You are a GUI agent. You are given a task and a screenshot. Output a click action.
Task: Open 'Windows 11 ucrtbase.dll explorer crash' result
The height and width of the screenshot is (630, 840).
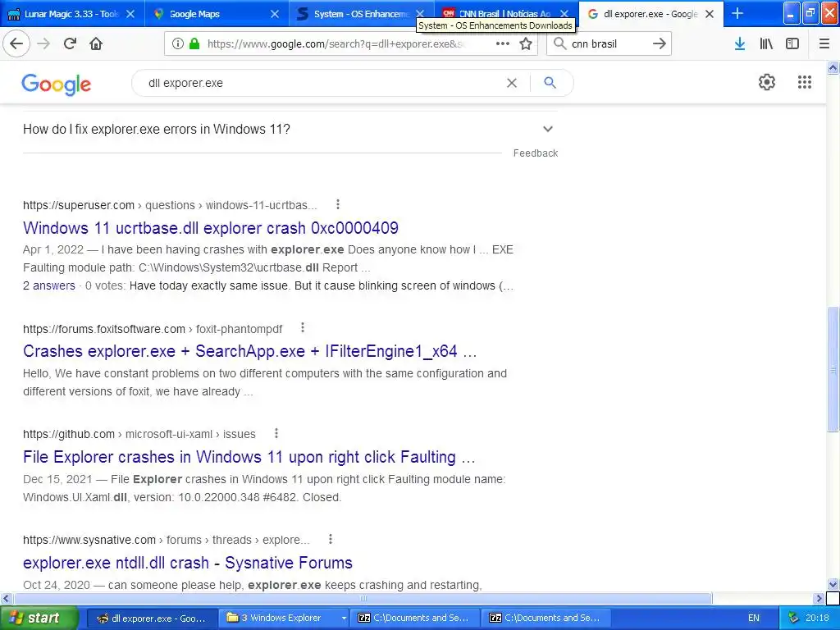[x=211, y=228]
